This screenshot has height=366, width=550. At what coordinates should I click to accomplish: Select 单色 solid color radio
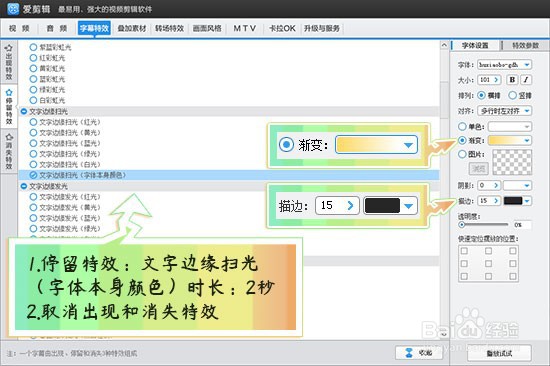[x=462, y=126]
